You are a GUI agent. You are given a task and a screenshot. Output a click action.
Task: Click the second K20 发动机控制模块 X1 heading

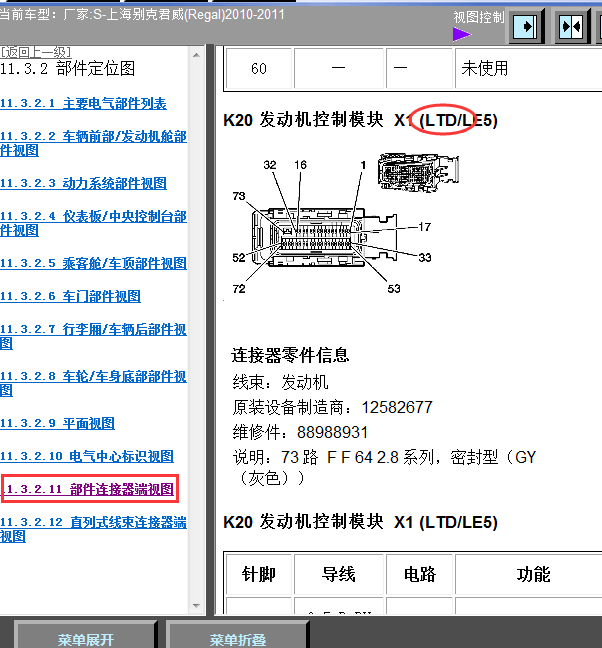(x=360, y=522)
